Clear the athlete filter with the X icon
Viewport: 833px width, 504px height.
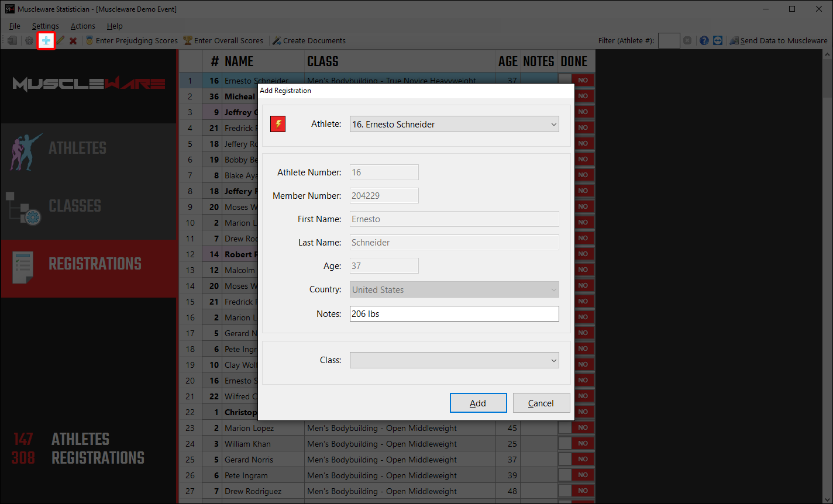pos(687,40)
